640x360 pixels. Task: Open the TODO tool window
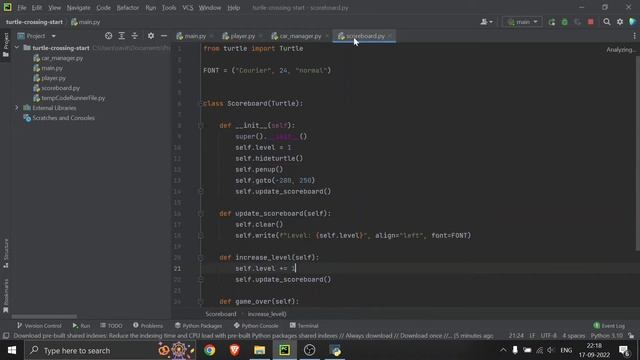point(111,326)
